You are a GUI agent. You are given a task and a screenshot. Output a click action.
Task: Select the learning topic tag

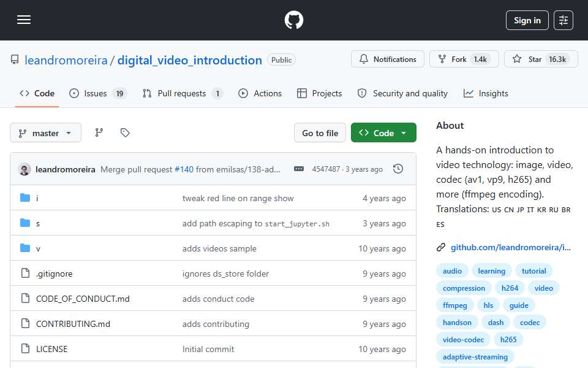[492, 271]
